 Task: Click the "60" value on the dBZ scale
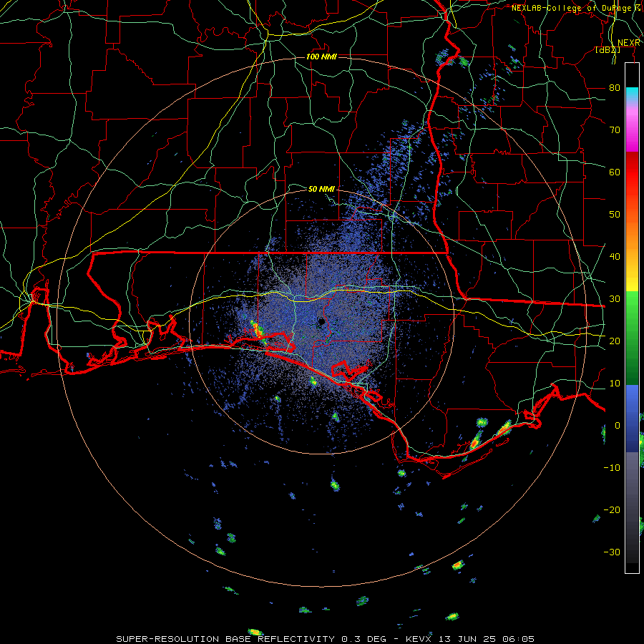615,172
